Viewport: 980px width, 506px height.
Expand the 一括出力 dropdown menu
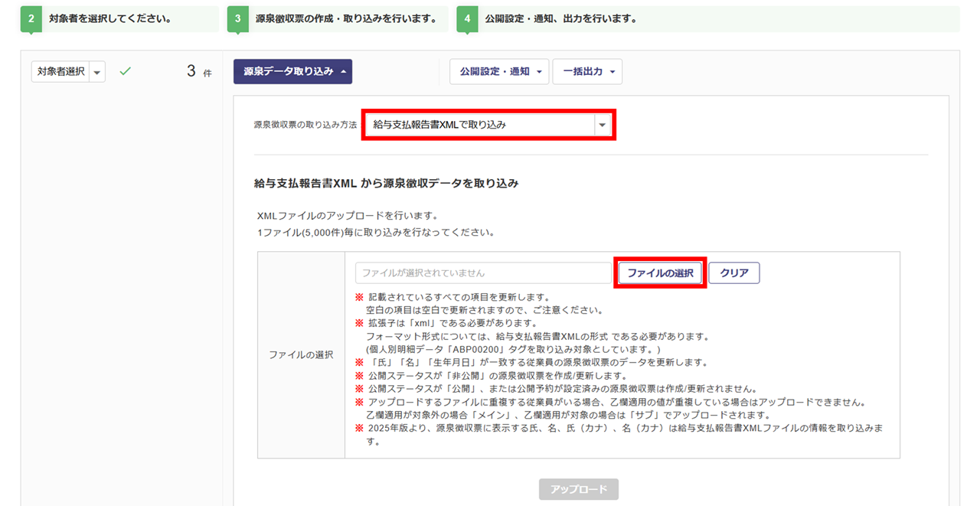click(x=587, y=71)
